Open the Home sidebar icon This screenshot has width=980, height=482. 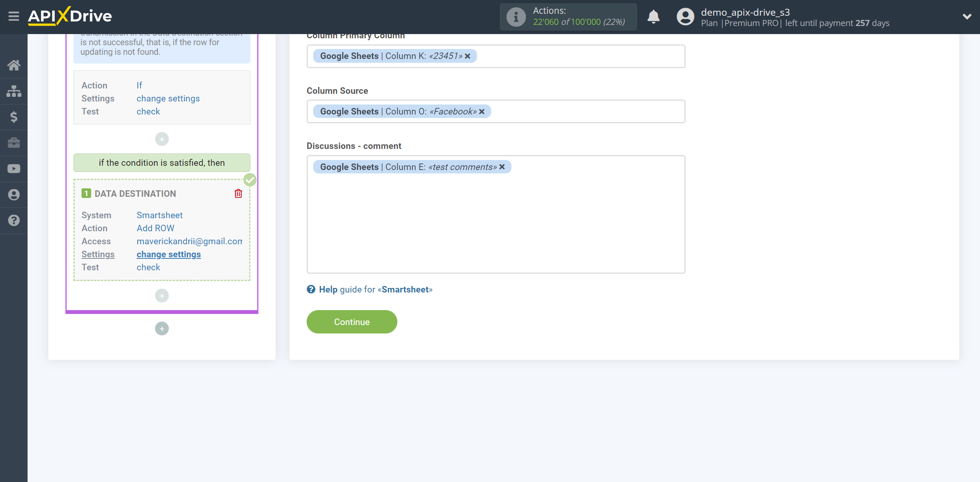click(x=14, y=65)
